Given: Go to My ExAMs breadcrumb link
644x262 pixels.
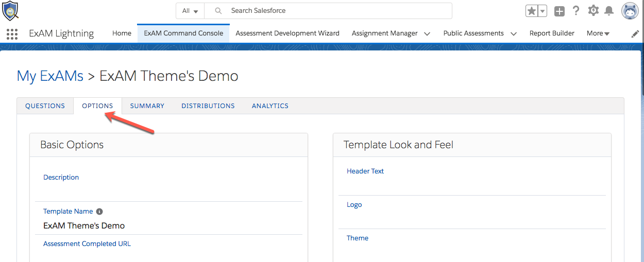Looking at the screenshot, I should click(50, 76).
